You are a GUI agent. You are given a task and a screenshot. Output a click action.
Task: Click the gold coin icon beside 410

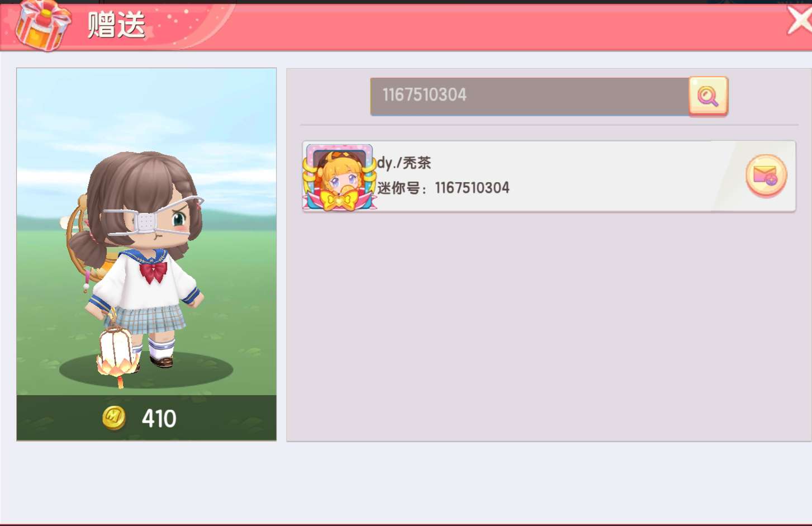click(x=115, y=418)
